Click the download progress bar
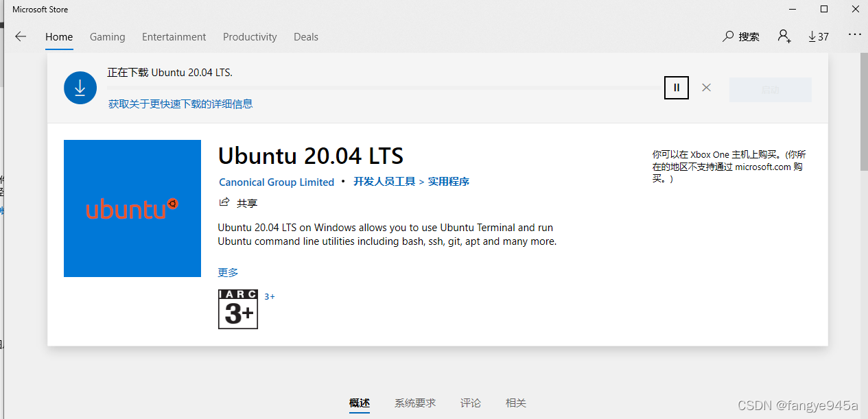 tap(384, 88)
